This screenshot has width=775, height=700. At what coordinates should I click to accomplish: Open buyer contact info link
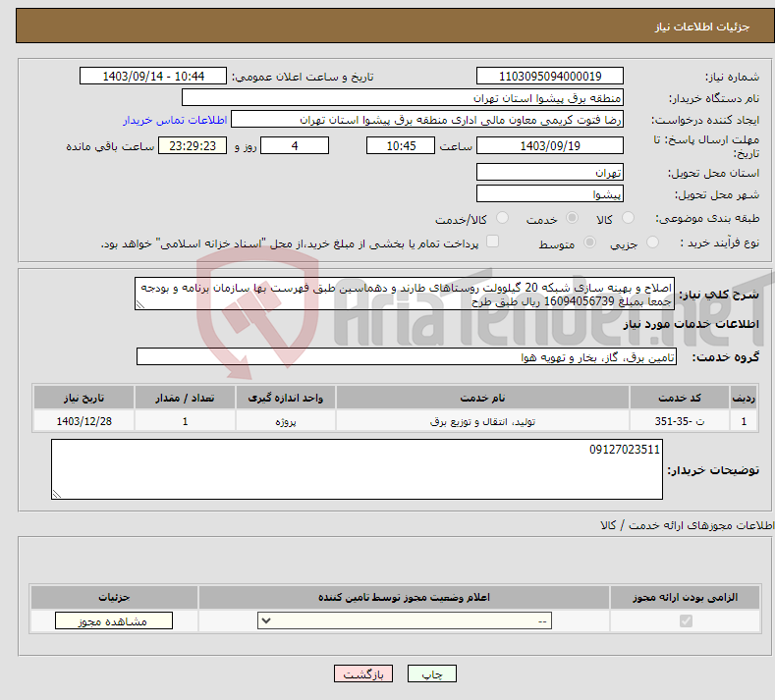(175, 120)
